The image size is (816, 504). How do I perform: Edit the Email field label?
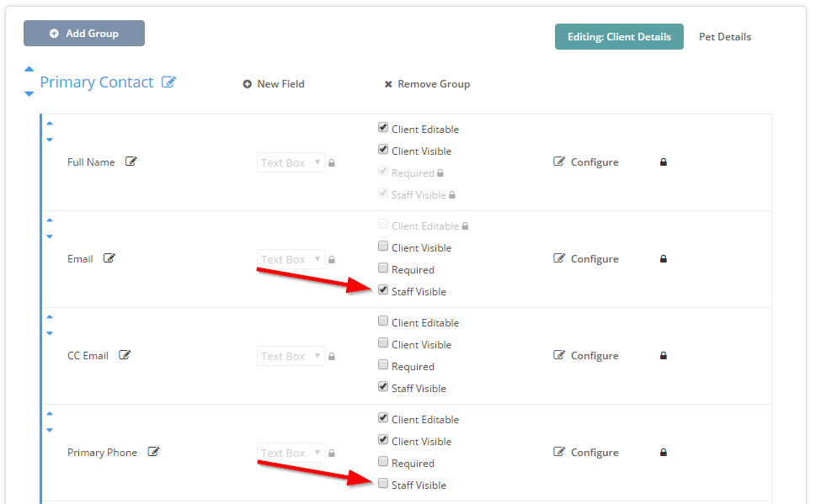pyautogui.click(x=109, y=258)
